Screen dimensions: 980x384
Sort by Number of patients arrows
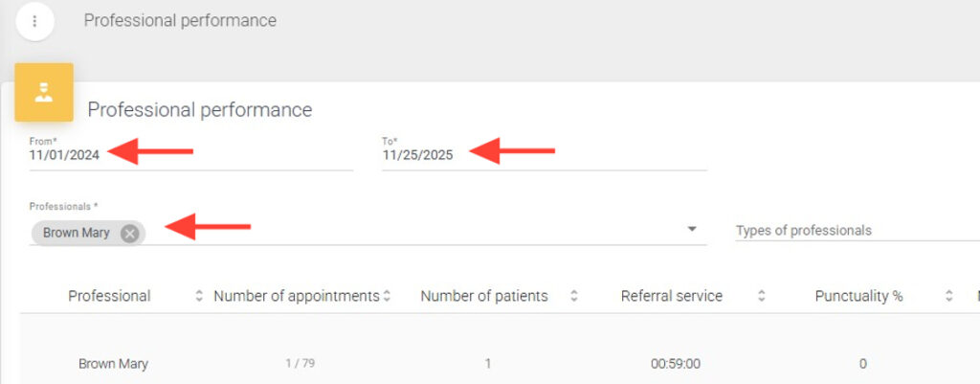pos(573,297)
